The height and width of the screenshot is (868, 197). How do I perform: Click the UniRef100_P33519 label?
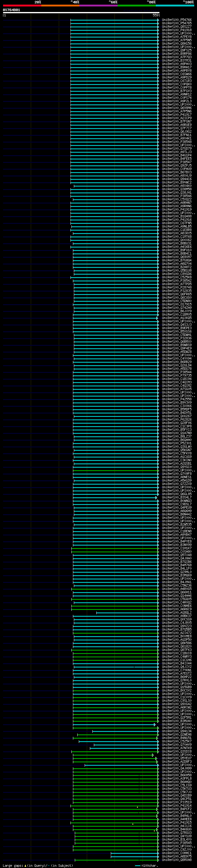(176, 802)
